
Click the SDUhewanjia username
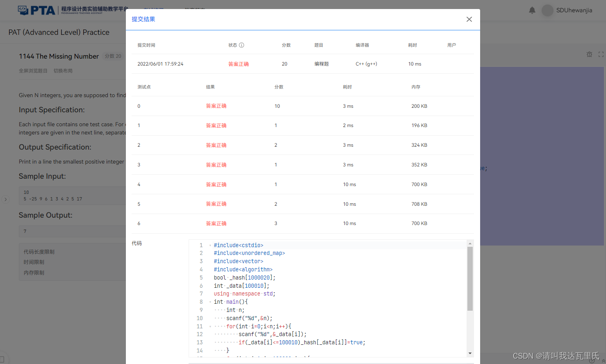[574, 10]
